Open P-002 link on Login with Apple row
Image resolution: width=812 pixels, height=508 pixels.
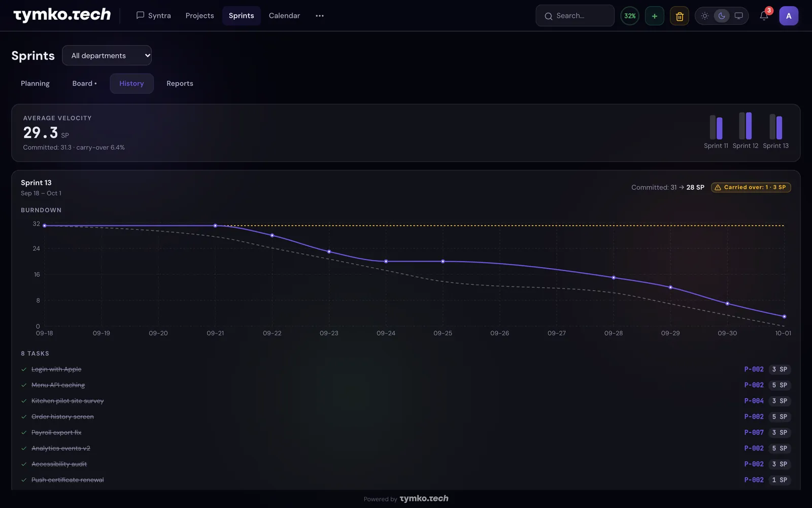pos(754,369)
